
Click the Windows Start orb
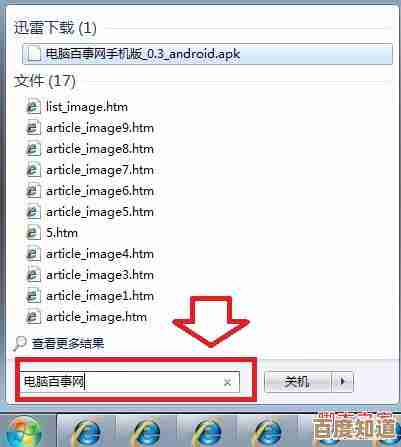pos(24,431)
